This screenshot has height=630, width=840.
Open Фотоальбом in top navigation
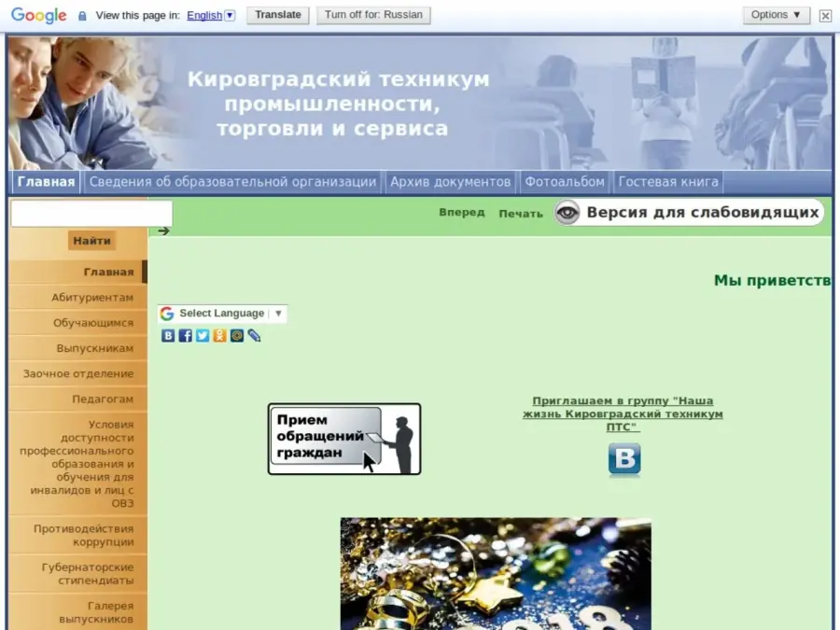point(565,182)
